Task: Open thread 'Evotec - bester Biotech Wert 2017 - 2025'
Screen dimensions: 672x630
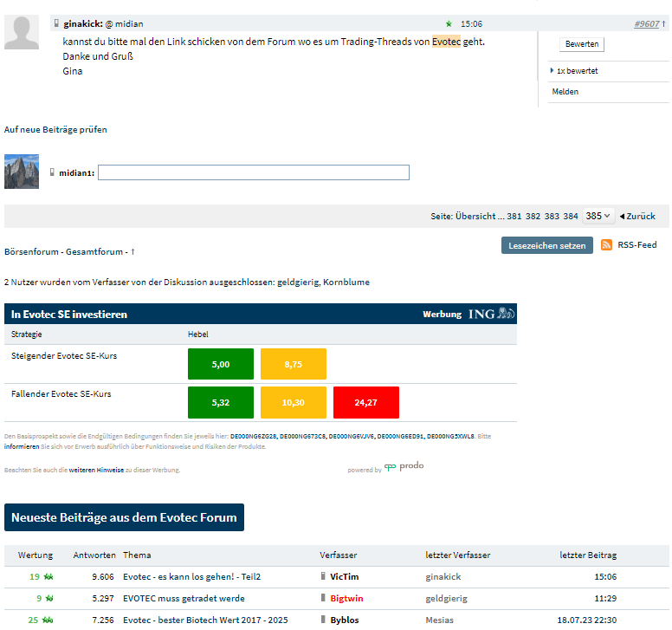Action: coord(205,620)
